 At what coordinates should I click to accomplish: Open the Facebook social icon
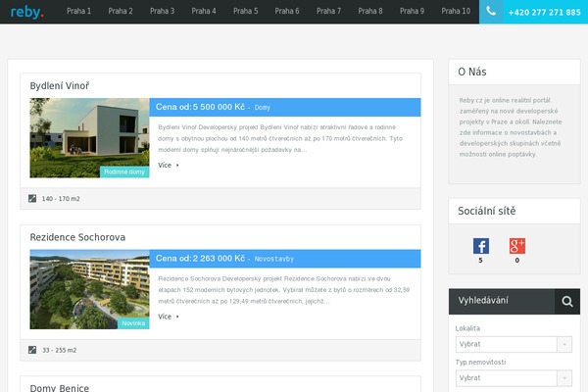click(481, 246)
